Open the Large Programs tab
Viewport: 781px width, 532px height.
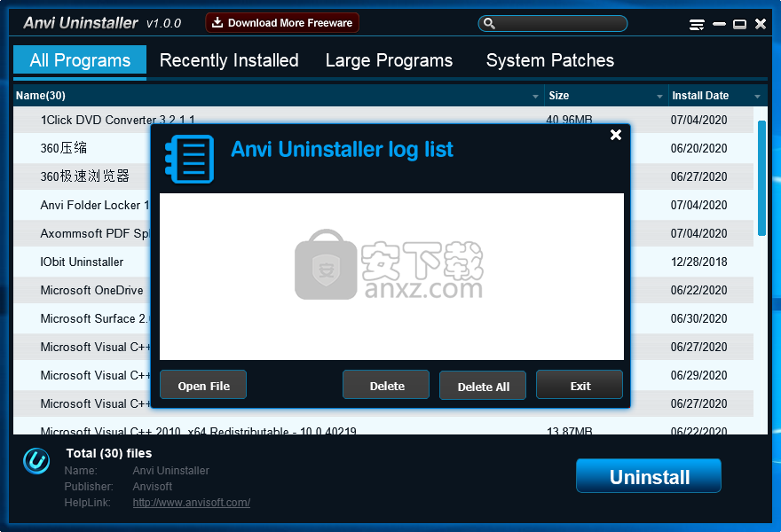tap(389, 60)
